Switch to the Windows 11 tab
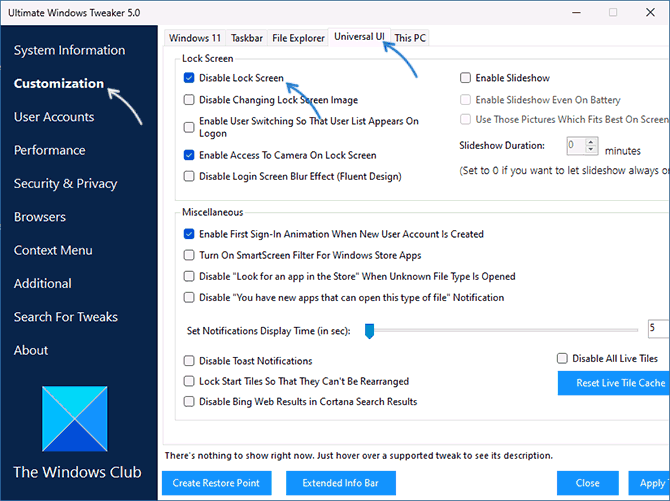 [x=195, y=38]
